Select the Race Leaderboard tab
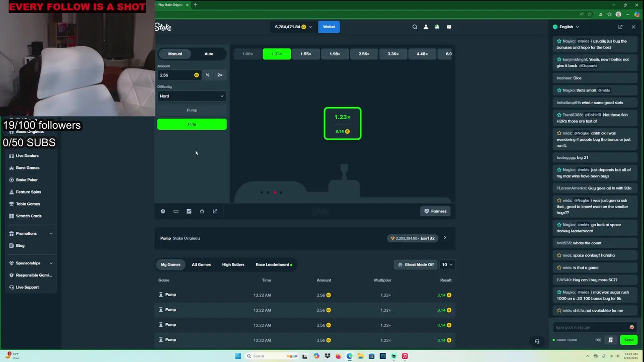644x362 pixels. coord(274,264)
